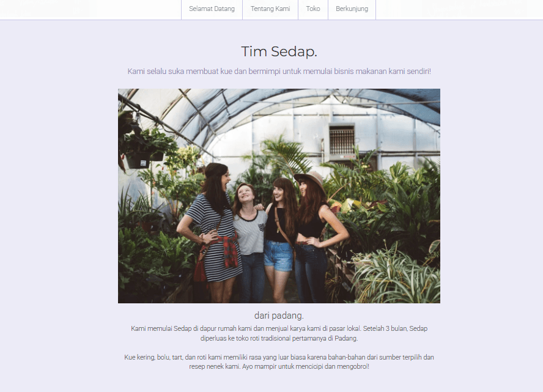The width and height of the screenshot is (543, 392).
Task: Open the Selamat Datang navigation tab
Action: tap(212, 9)
